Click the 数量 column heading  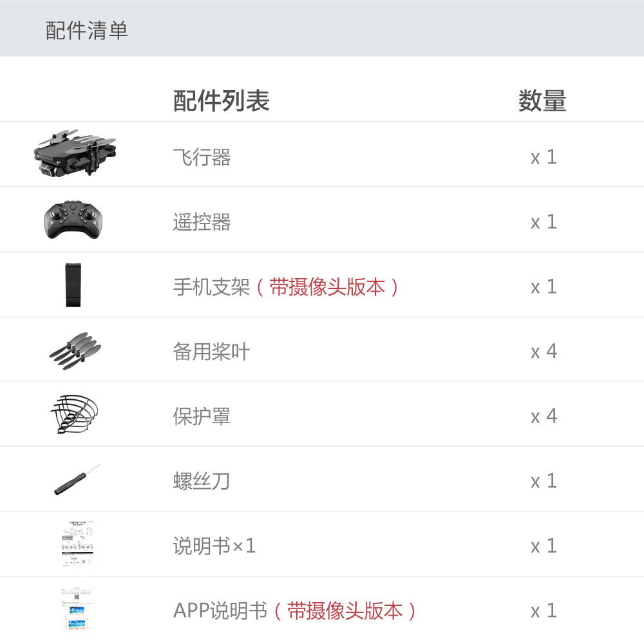[x=542, y=100]
